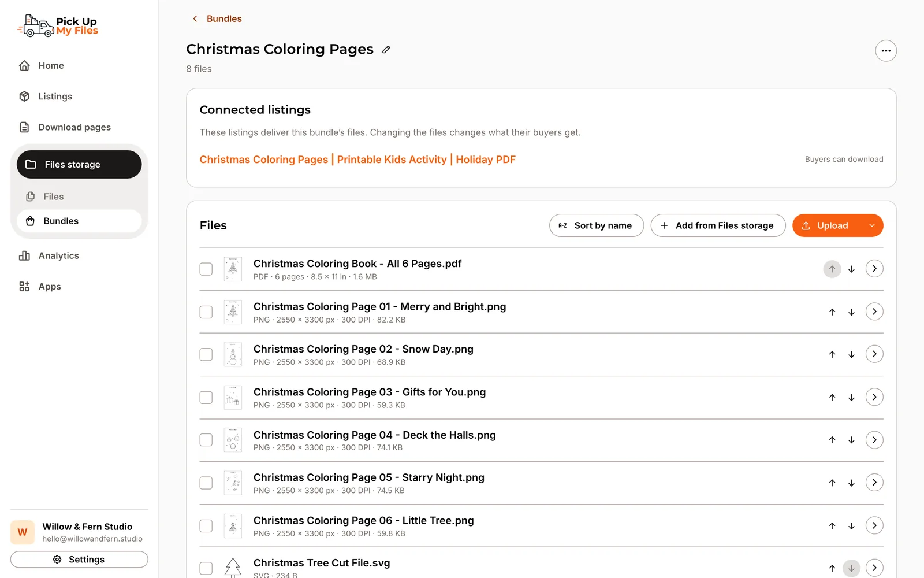The height and width of the screenshot is (578, 924).
Task: Open details chevron for Merry and Bright.png
Action: (x=874, y=312)
